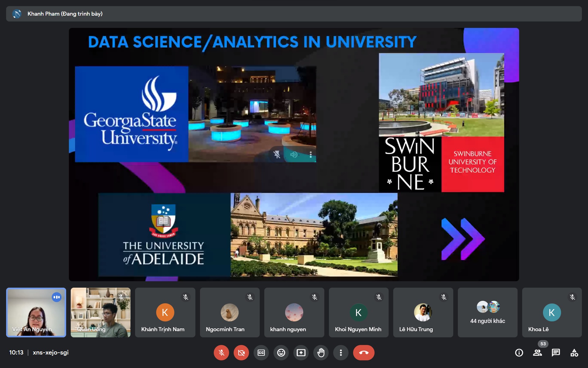This screenshot has width=588, height=368.
Task: Click Khánh Trịnh Nam's participant tile
Action: pyautogui.click(x=165, y=312)
